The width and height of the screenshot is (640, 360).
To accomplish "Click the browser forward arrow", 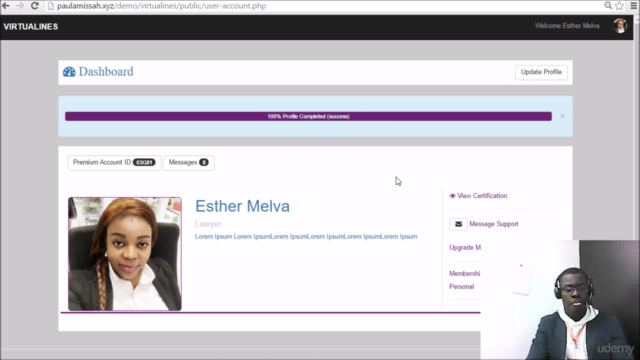I will 20,6.
